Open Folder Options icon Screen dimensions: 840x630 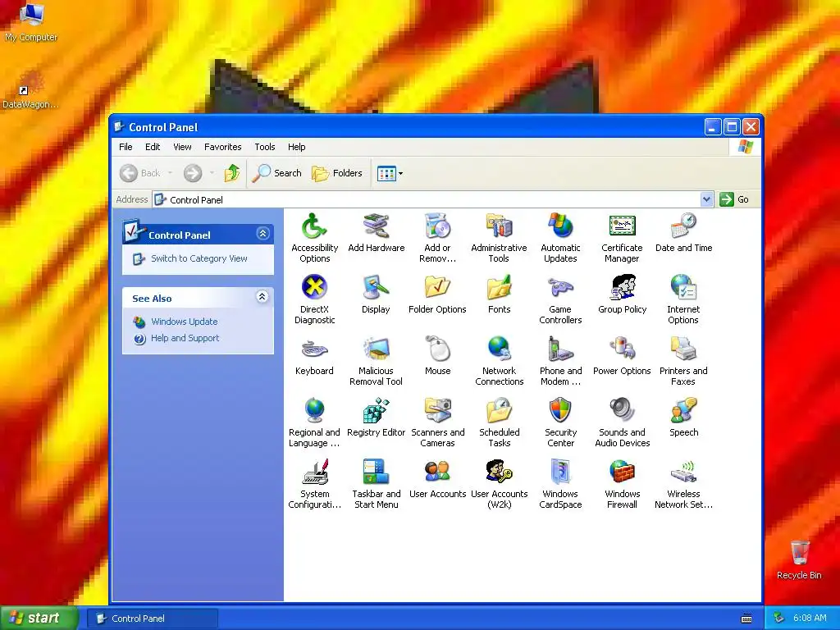coord(438,288)
